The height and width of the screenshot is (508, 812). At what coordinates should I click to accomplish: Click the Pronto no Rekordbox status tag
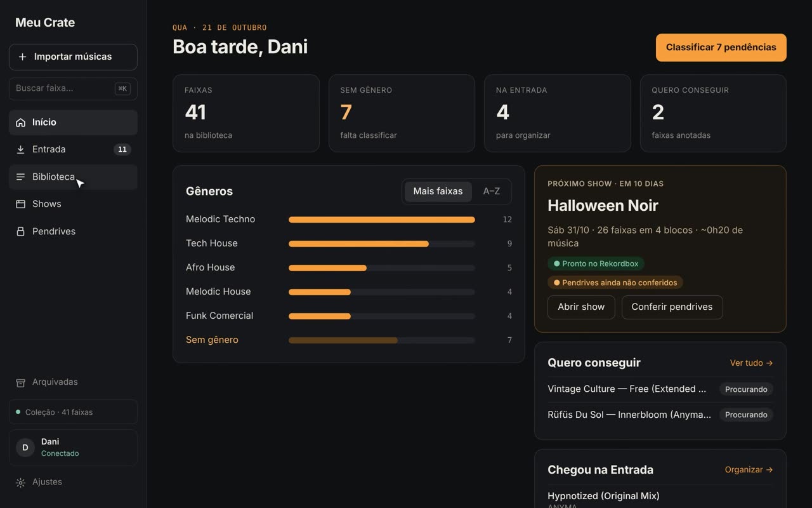pos(596,264)
